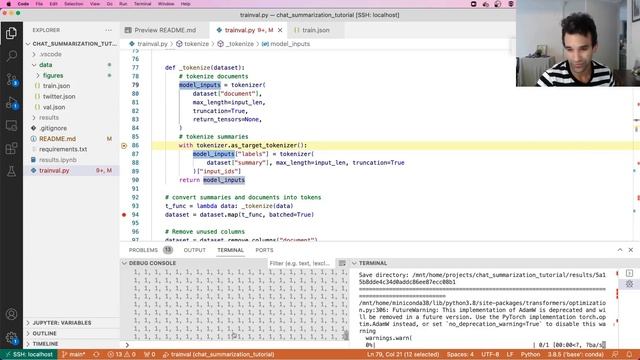This screenshot has height=360, width=640.
Task: Click debug console input prompt arrow
Action: [127, 345]
